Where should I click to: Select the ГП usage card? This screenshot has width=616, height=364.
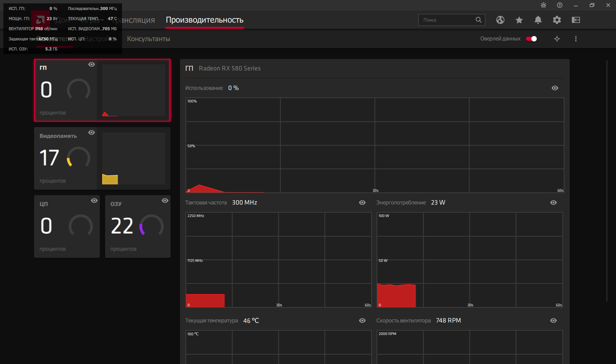click(x=102, y=90)
